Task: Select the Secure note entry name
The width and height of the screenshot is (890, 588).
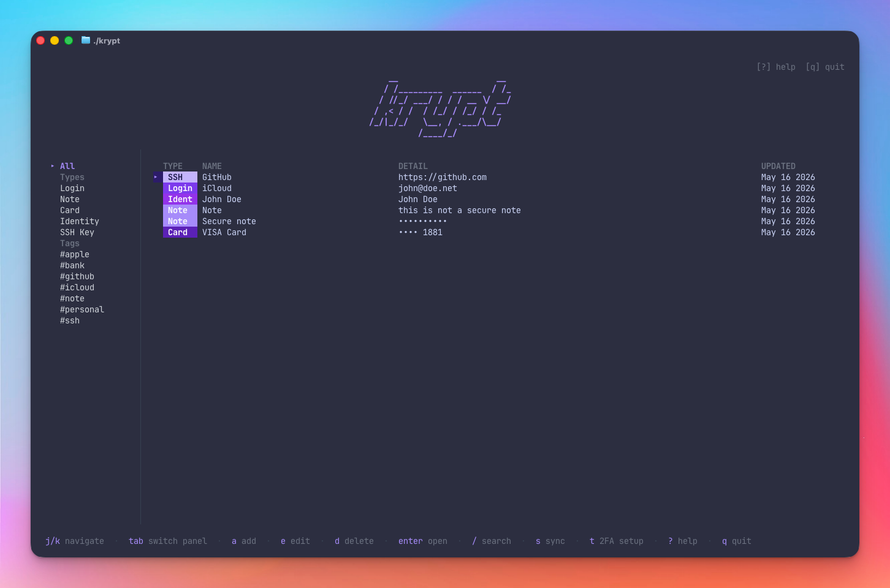Action: click(229, 221)
